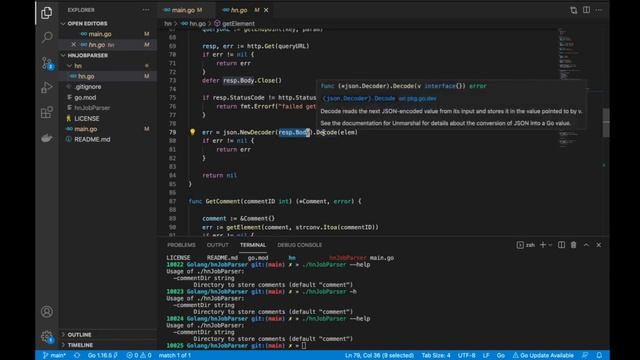Close hn.go in Open Editors list
The width and height of the screenshot is (640, 360).
73,44
